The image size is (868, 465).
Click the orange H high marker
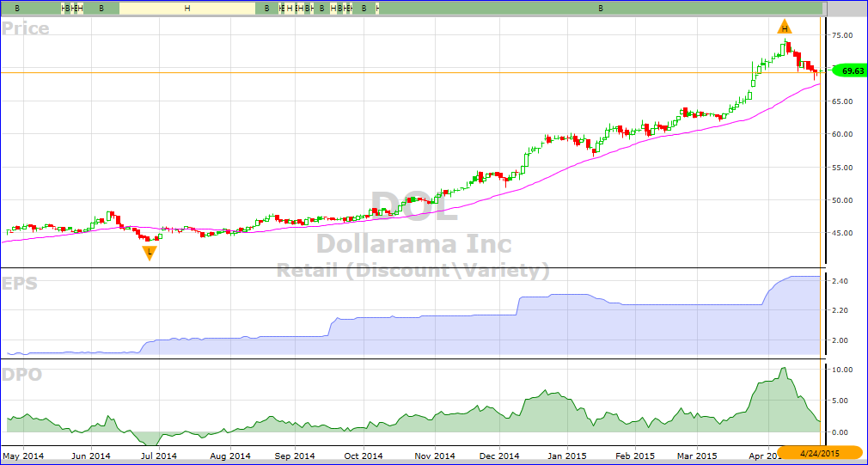[784, 28]
